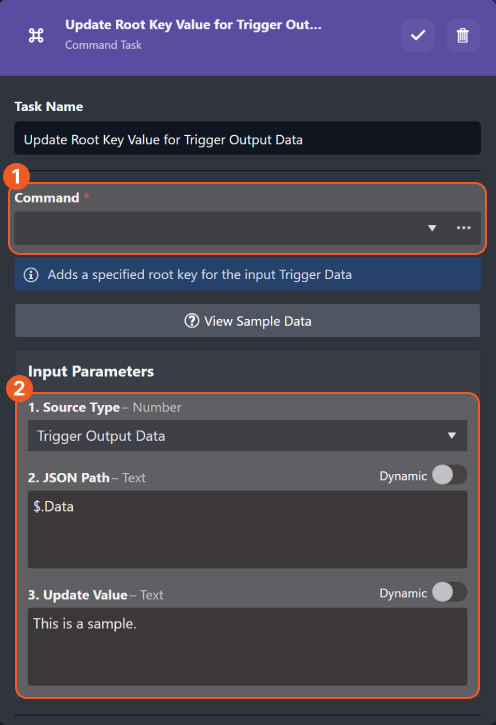Image resolution: width=496 pixels, height=725 pixels.
Task: Delete task using the trash icon
Action: coord(463,35)
